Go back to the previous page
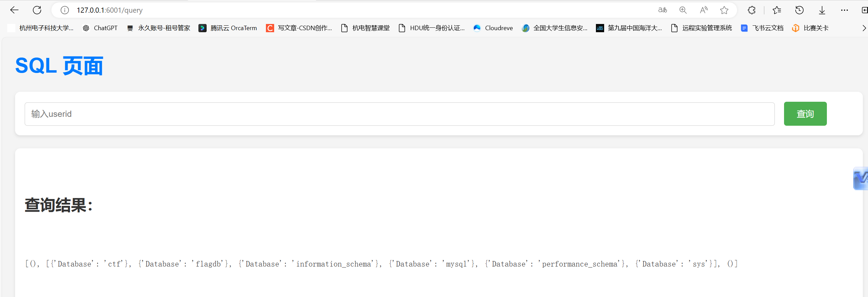The image size is (868, 297). coord(14,10)
